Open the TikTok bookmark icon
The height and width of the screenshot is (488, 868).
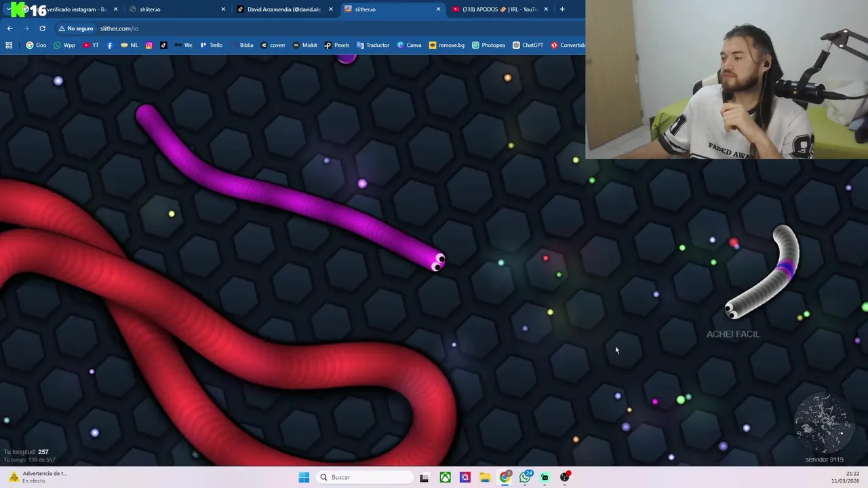point(163,45)
